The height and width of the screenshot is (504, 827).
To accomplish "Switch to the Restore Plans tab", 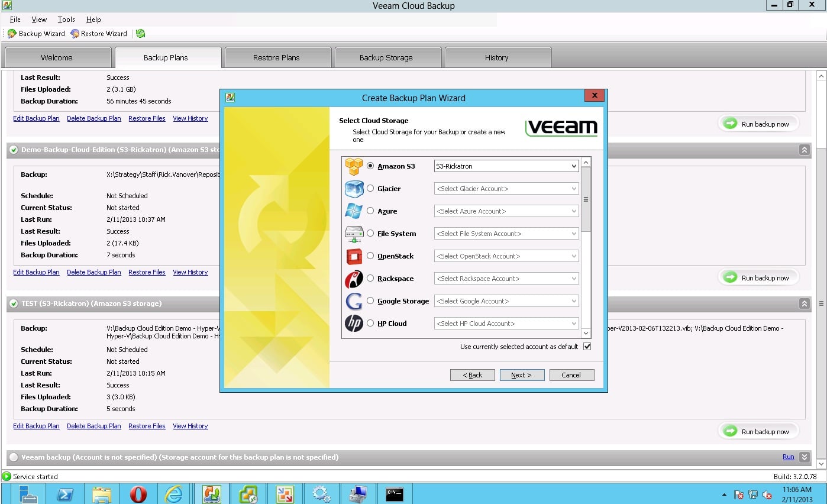I will 277,58.
